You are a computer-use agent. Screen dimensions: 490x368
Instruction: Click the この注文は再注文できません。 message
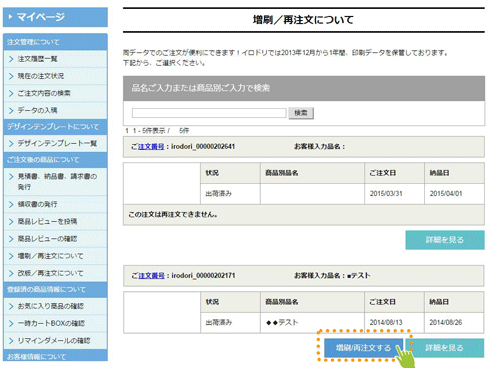[173, 215]
